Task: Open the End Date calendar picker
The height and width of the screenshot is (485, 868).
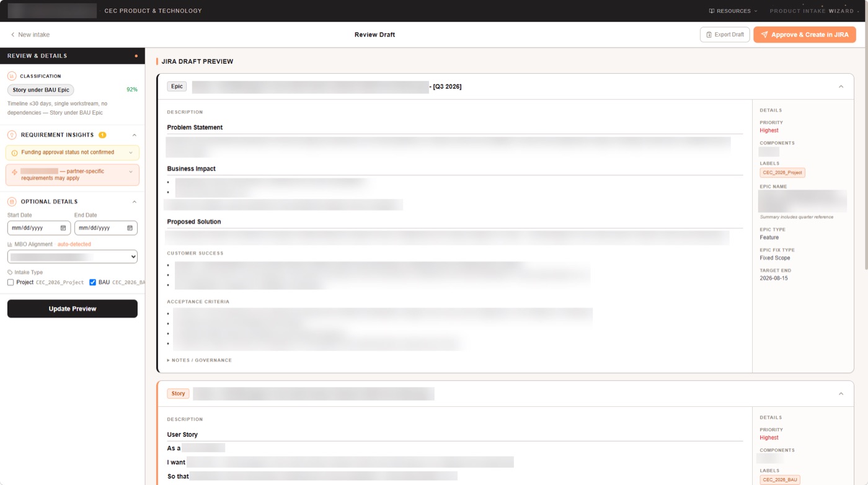Action: [130, 228]
